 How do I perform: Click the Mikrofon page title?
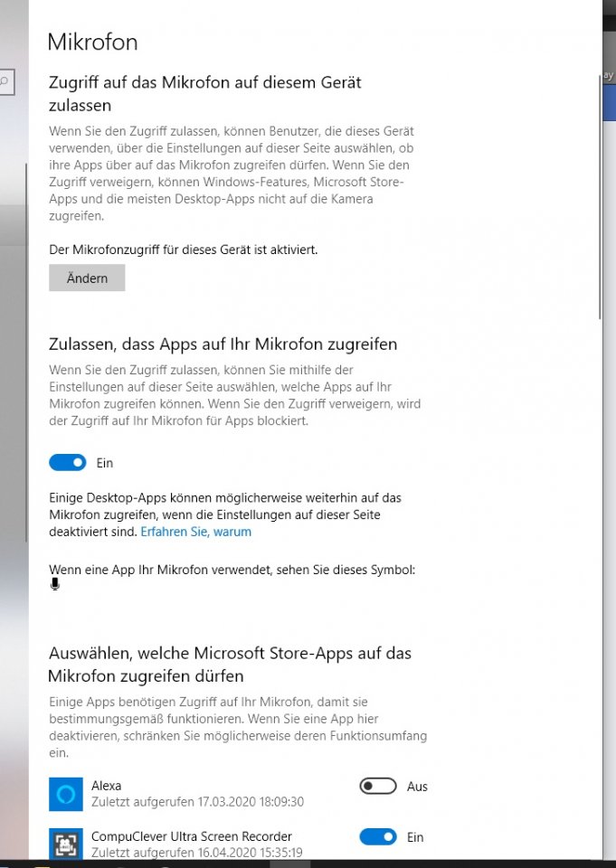coord(92,42)
